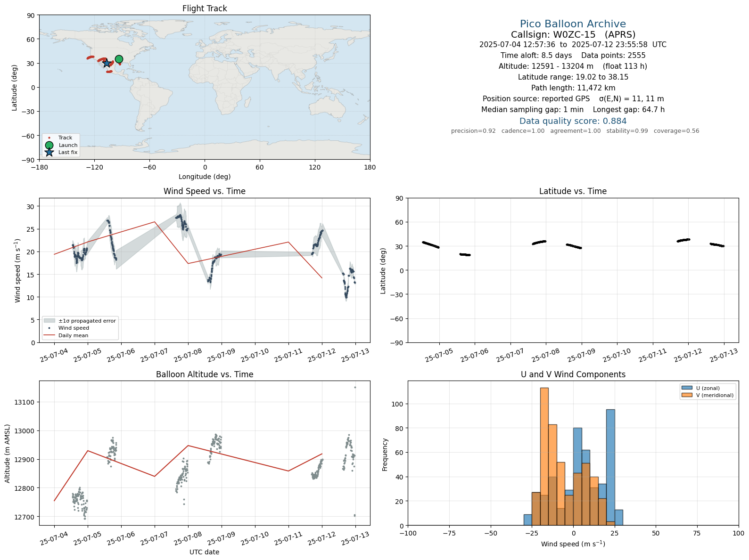Click the "Balloon Altitude vs. Time" title
This screenshot has height=560, width=749.
tap(205, 374)
